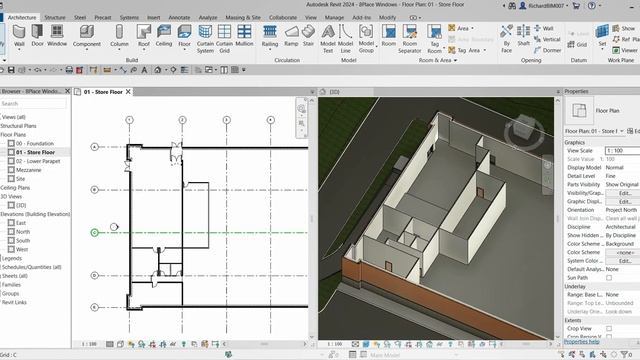Select the Grid datum tool
Image resolution: width=640 pixels, height=360 pixels.
pyautogui.click(x=577, y=44)
